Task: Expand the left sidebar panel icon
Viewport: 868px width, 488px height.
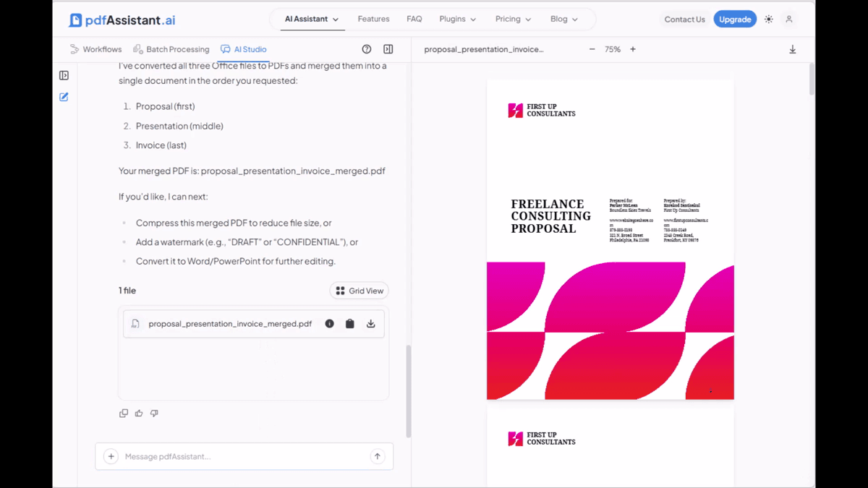Action: 64,75
